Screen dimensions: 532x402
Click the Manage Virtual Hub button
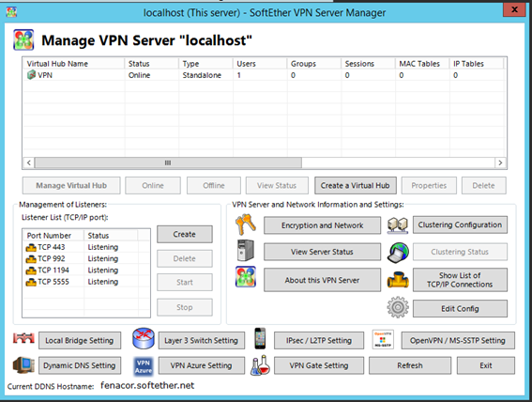coord(71,185)
